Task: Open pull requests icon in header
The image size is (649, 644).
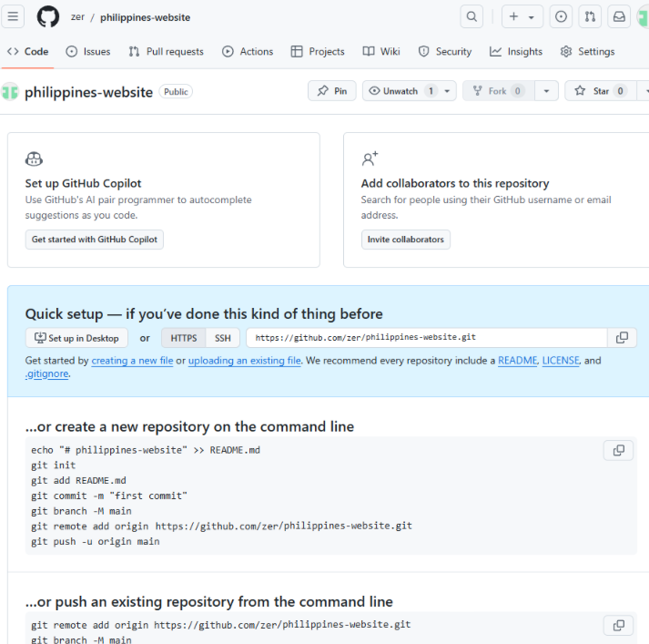Action: click(x=590, y=16)
